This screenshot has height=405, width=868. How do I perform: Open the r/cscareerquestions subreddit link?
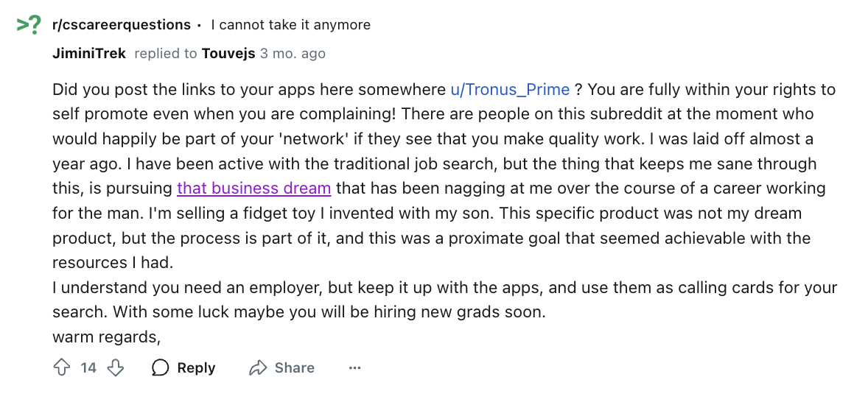(x=122, y=25)
